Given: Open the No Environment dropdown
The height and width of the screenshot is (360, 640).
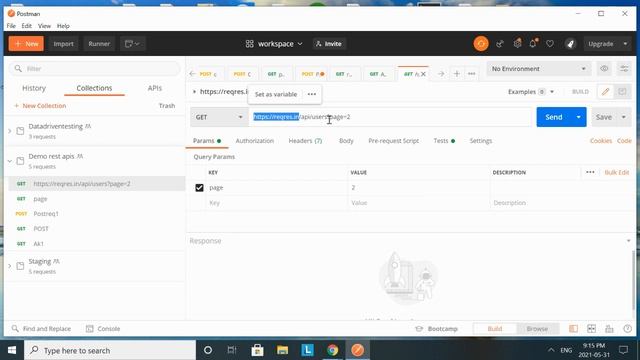Looking at the screenshot, I should 538,69.
